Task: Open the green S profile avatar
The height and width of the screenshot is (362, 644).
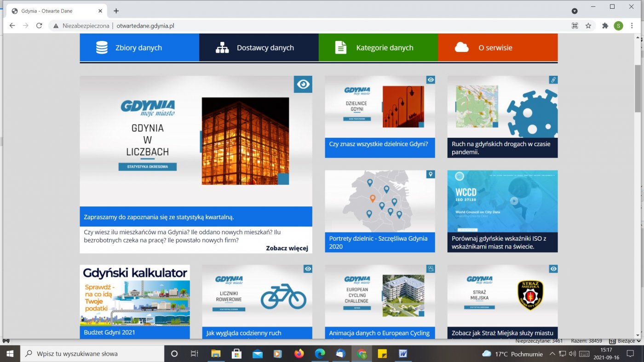Action: click(x=618, y=26)
